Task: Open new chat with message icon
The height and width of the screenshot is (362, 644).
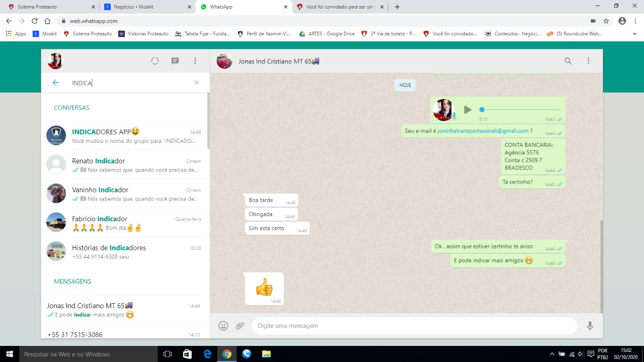Action: pos(175,61)
